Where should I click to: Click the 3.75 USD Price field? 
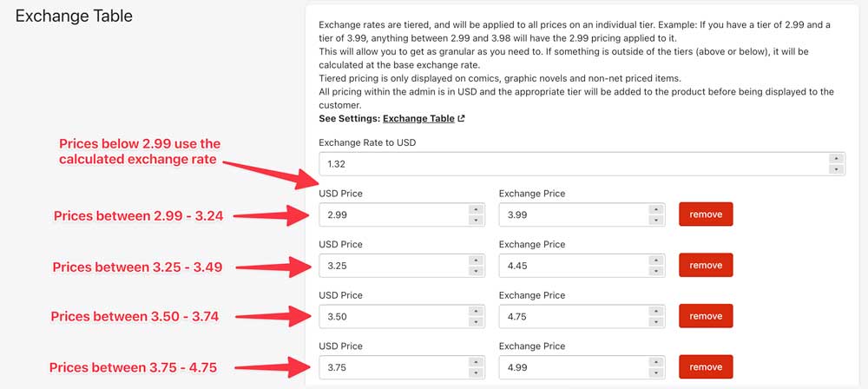tap(391, 367)
